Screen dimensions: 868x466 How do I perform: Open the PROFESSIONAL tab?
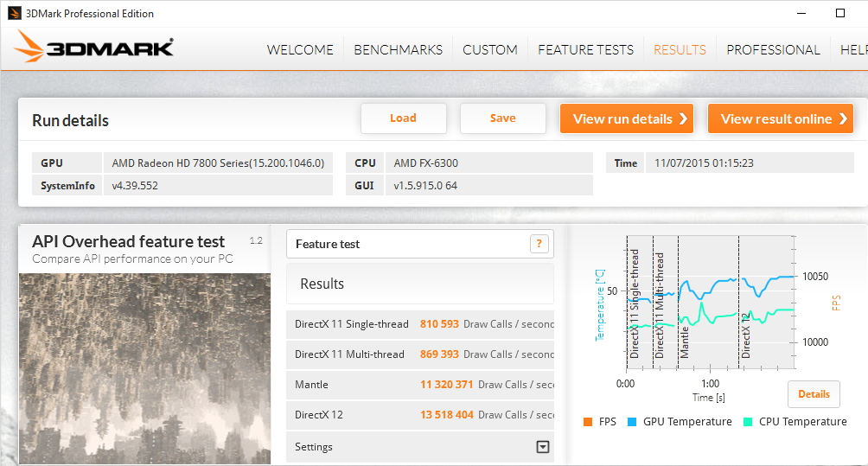pyautogui.click(x=773, y=50)
